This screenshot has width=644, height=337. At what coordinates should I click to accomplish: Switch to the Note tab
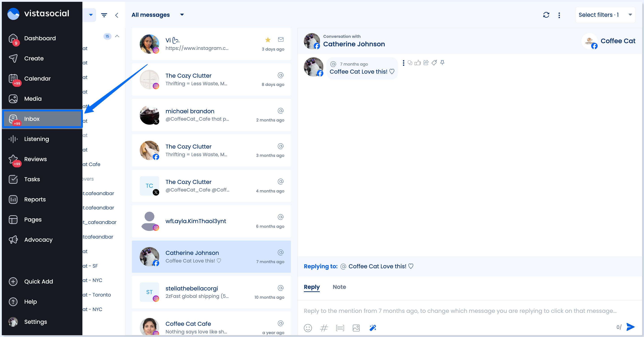(x=339, y=287)
